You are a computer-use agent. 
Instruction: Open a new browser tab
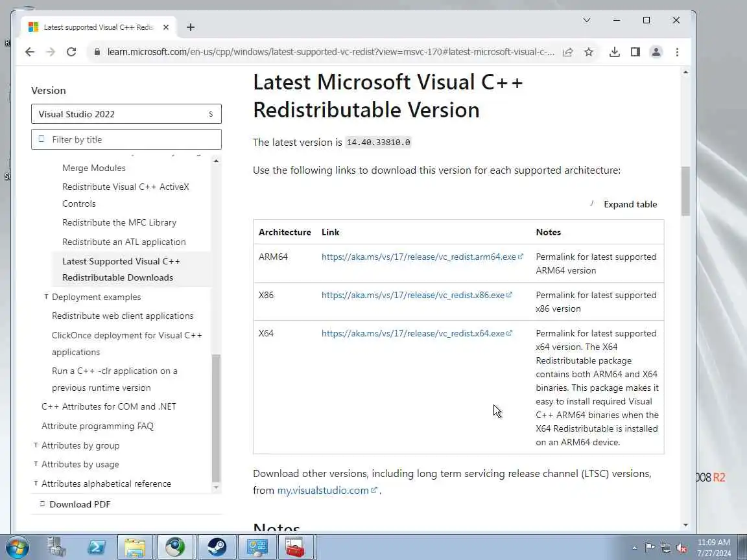(x=191, y=27)
